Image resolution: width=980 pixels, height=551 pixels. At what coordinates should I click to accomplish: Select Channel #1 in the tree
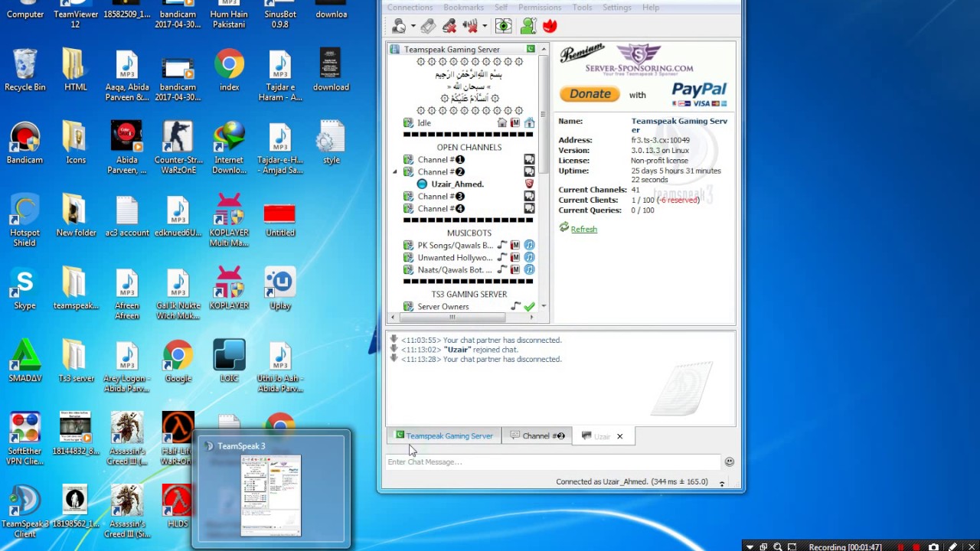(x=441, y=159)
